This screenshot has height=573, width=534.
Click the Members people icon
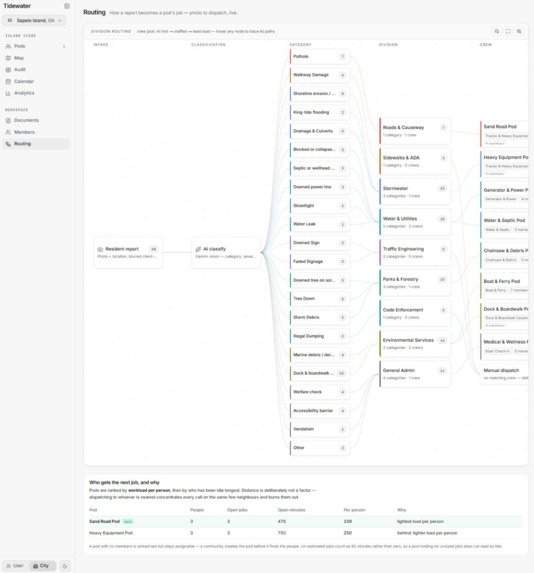[x=8, y=132]
